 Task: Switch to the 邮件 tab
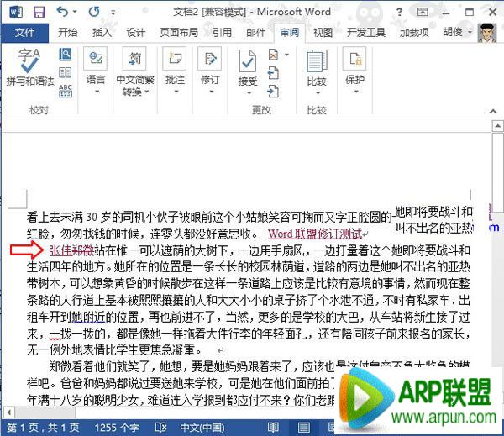tap(256, 33)
